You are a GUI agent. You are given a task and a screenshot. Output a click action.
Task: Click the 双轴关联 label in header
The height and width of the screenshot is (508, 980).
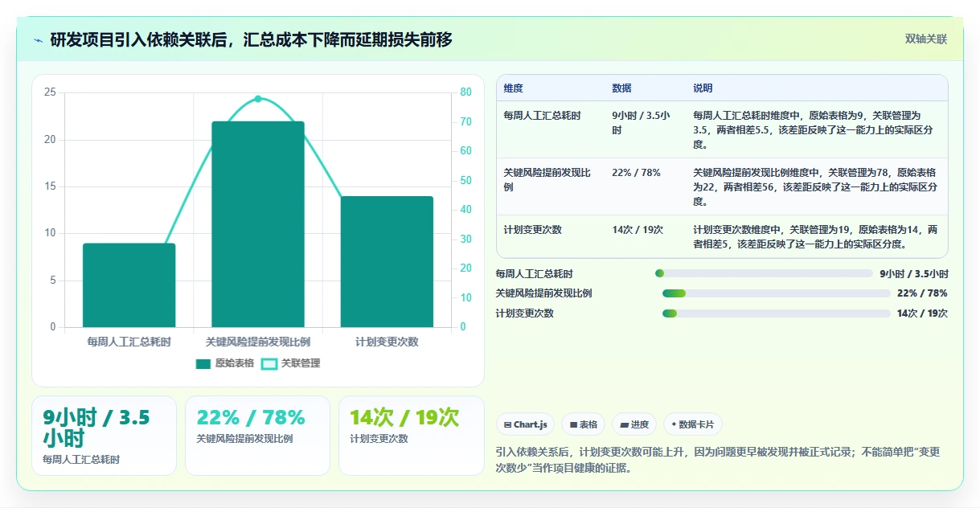(x=926, y=39)
